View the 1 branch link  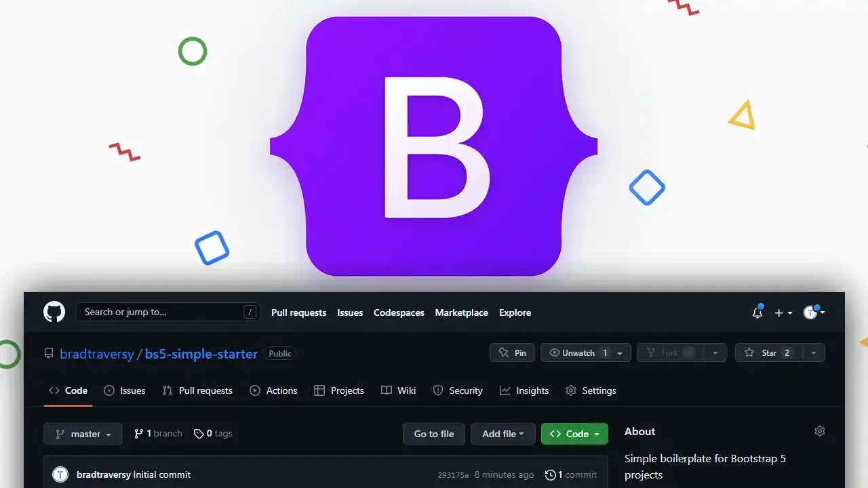(158, 434)
